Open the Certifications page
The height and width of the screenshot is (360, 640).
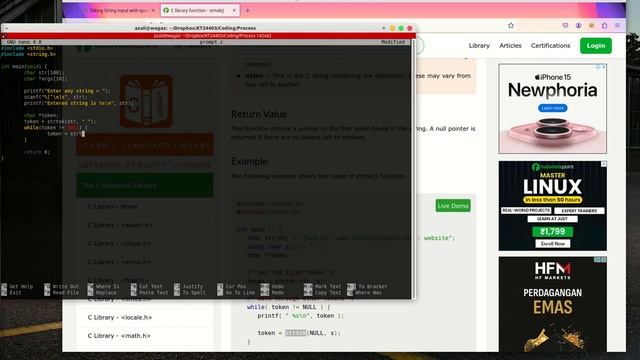tap(551, 45)
